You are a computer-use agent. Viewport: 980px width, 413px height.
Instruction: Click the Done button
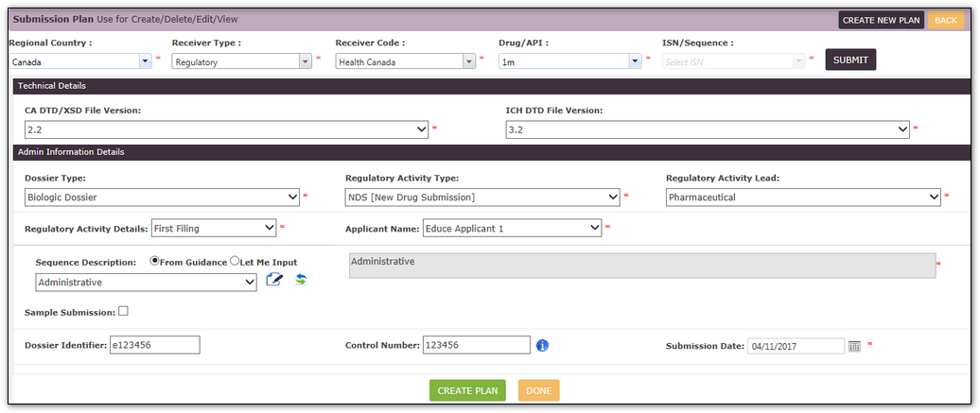tap(538, 390)
